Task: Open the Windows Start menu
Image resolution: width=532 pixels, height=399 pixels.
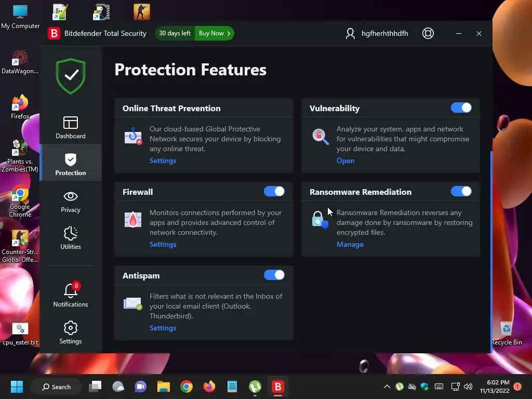Action: point(17,387)
